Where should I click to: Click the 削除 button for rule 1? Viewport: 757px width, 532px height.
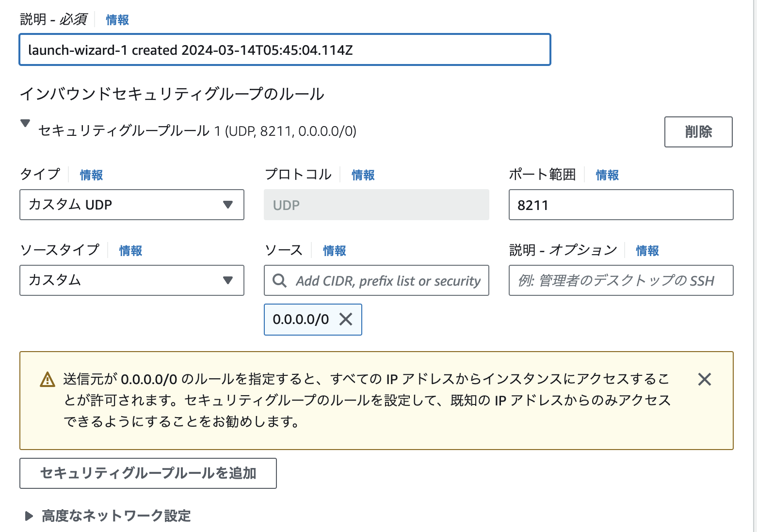pyautogui.click(x=698, y=131)
